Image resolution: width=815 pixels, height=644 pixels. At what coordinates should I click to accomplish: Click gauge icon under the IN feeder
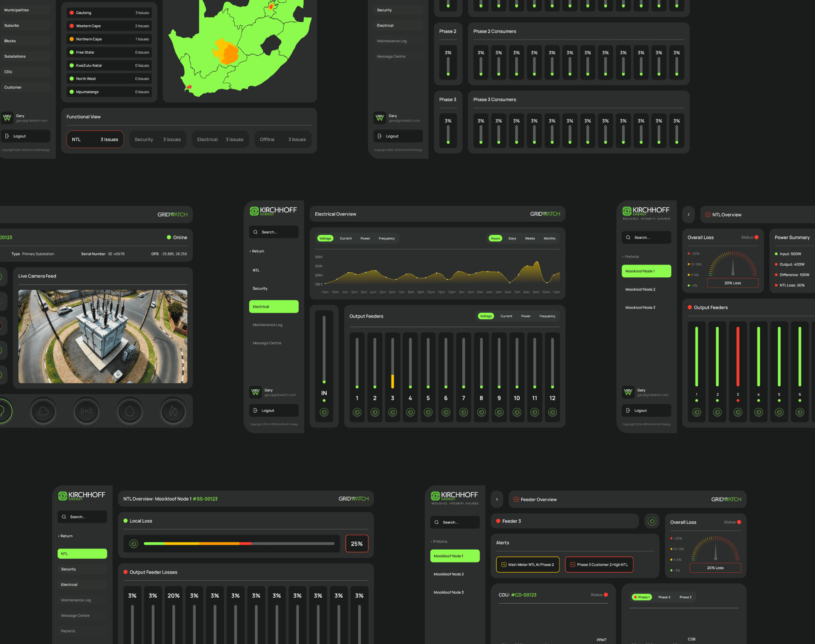click(x=324, y=412)
